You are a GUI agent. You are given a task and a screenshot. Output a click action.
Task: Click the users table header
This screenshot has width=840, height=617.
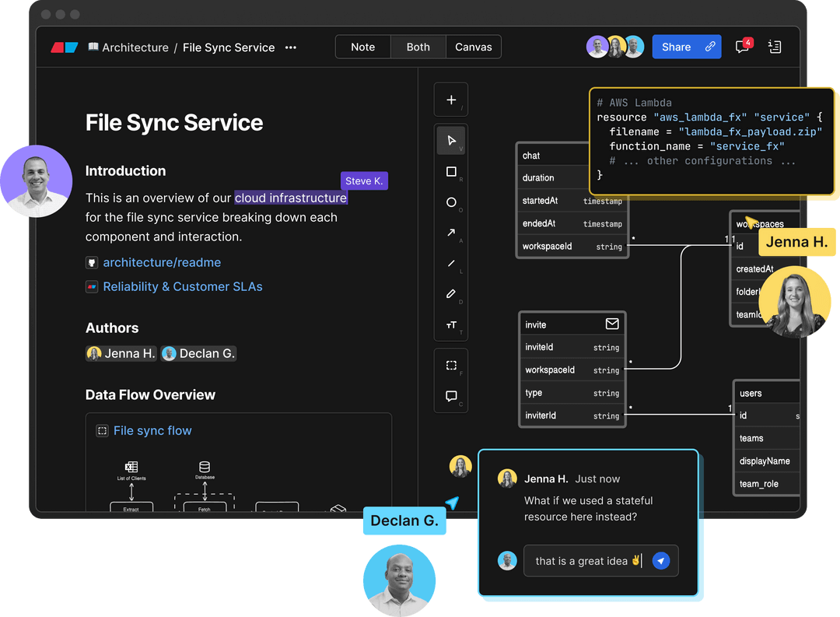click(x=767, y=393)
